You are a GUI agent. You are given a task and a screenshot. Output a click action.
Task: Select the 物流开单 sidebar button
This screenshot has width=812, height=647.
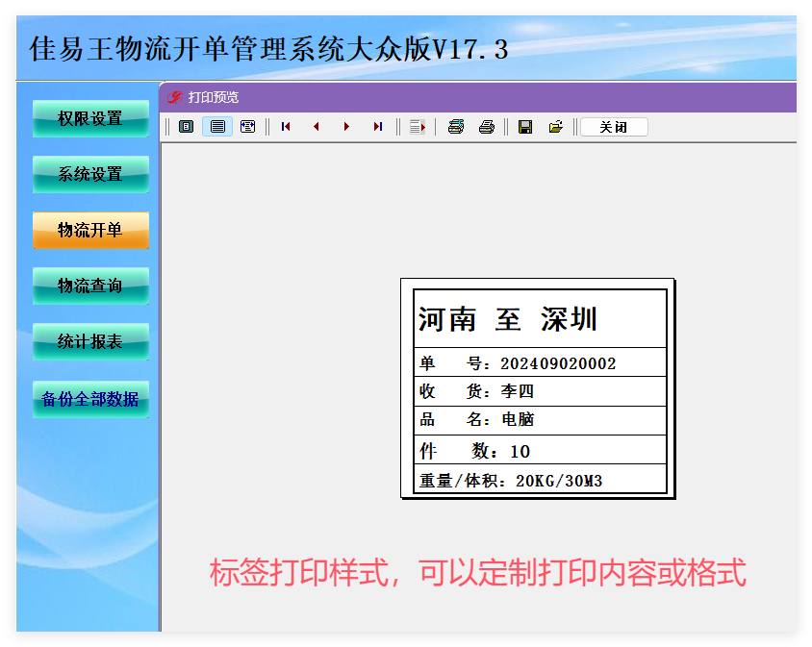coord(90,230)
